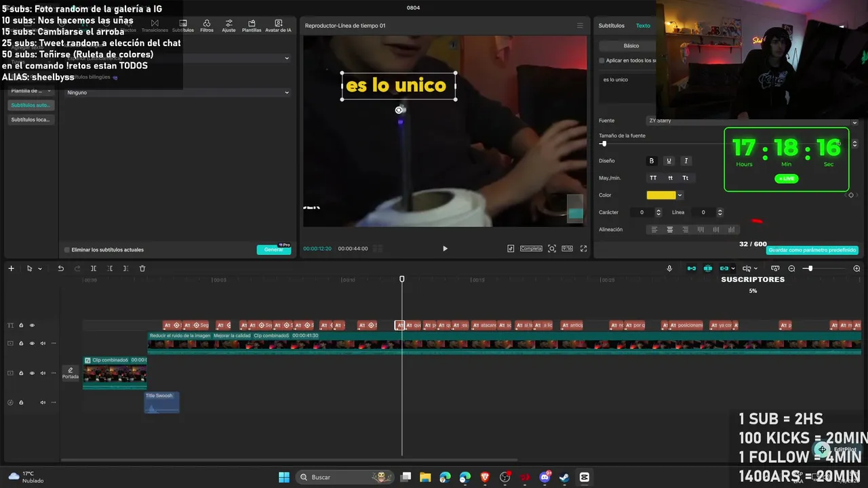The height and width of the screenshot is (488, 868).
Task: Set text to all uppercase (TT)
Action: 653,178
